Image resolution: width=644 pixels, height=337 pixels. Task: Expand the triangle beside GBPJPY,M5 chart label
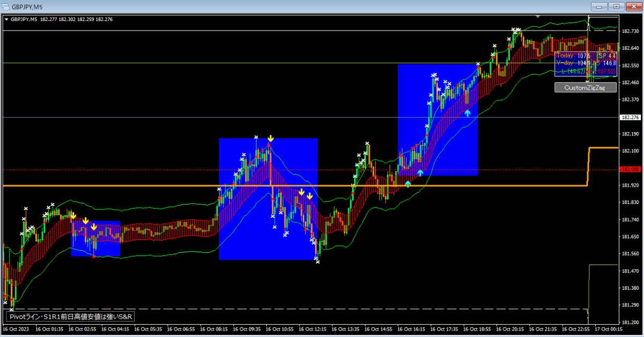[6, 19]
